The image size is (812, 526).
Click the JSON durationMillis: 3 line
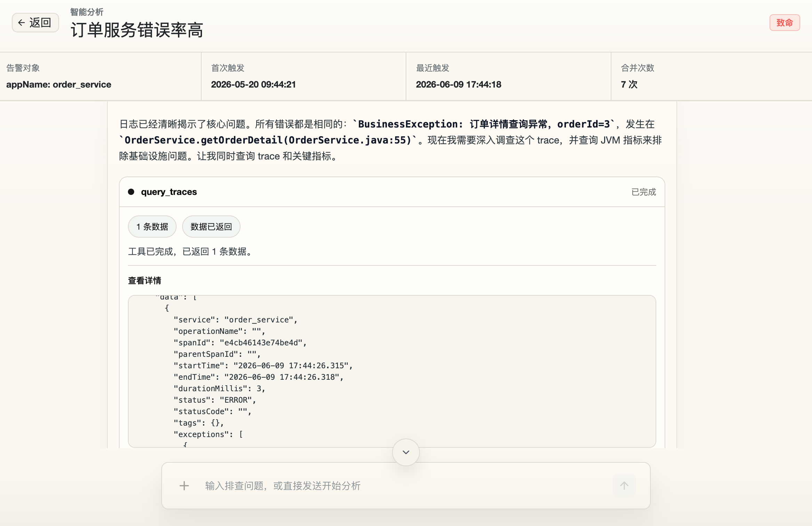[219, 388]
